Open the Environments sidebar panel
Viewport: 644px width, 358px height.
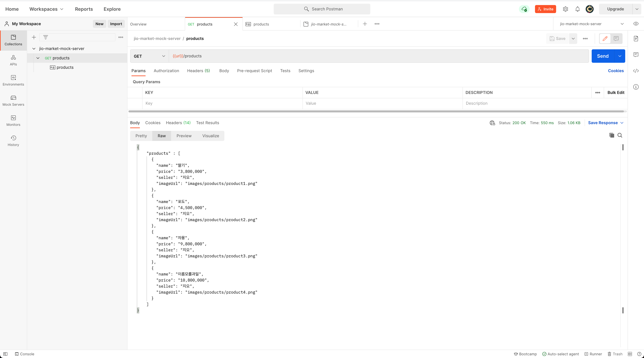[13, 81]
